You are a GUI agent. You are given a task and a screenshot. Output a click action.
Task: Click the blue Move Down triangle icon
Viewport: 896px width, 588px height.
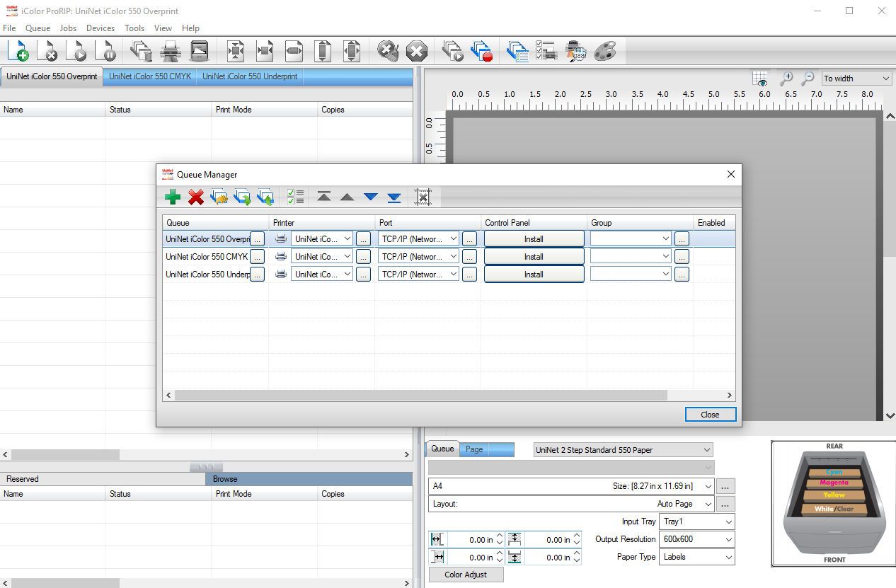click(371, 197)
